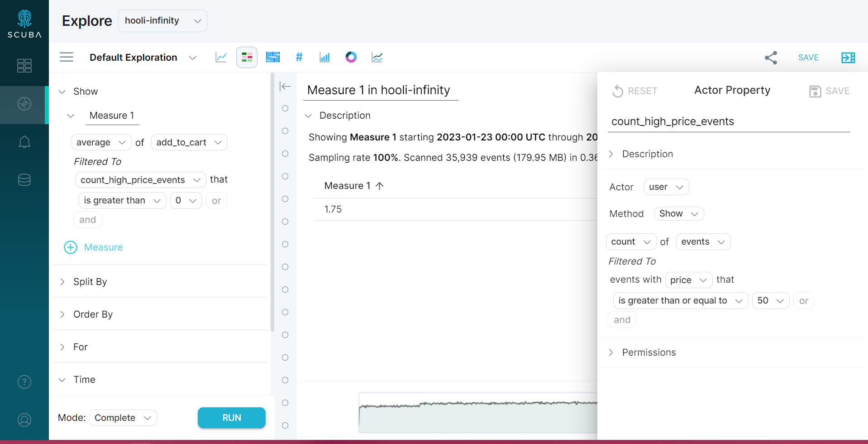Select the bar chart view icon
The width and height of the screenshot is (868, 444).
coord(325,57)
